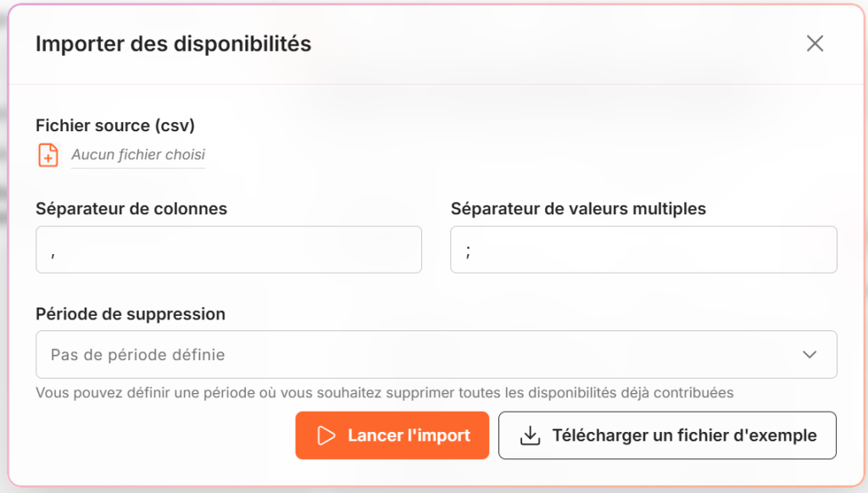
Task: Click the 'Importer des disponibilités' dialog title
Action: click(x=173, y=44)
